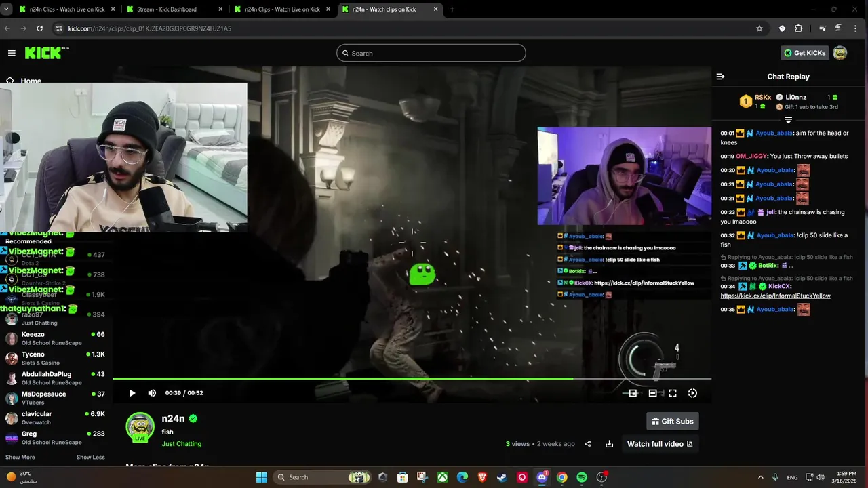868x488 pixels.
Task: Toggle picture-in-picture mode on the player
Action: [633, 393]
